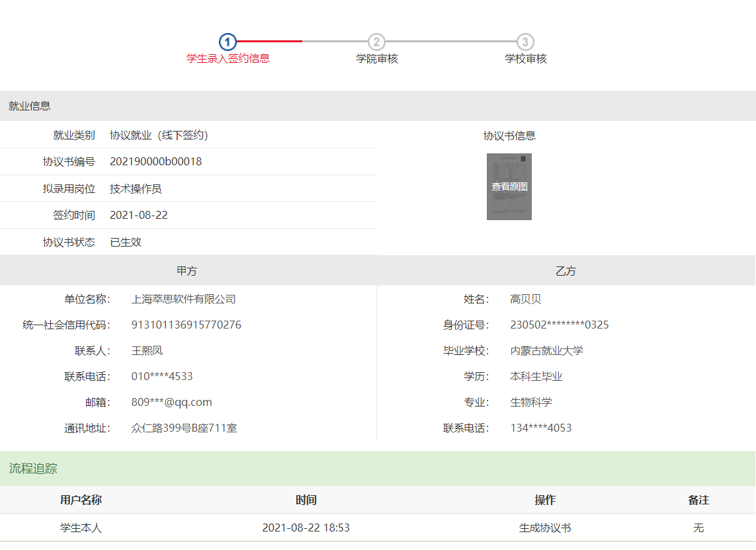Click the 操作 table column header
The width and height of the screenshot is (756, 550).
pos(545,500)
